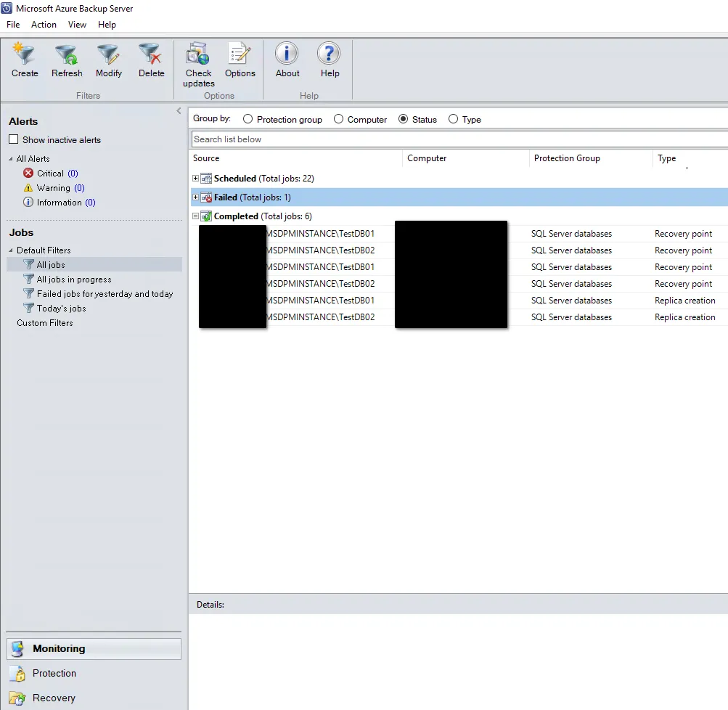This screenshot has width=728, height=710.
Task: Select Warning (0) alerts link
Action: 61,187
